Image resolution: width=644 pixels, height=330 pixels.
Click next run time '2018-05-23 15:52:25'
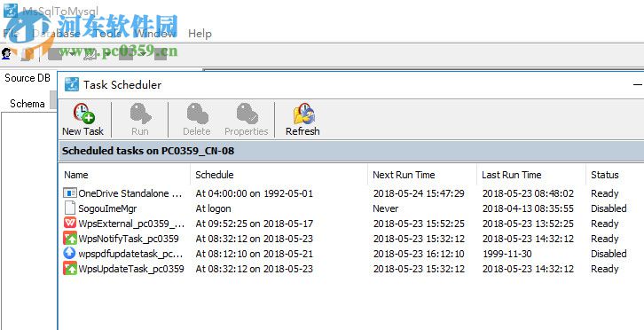pos(419,224)
